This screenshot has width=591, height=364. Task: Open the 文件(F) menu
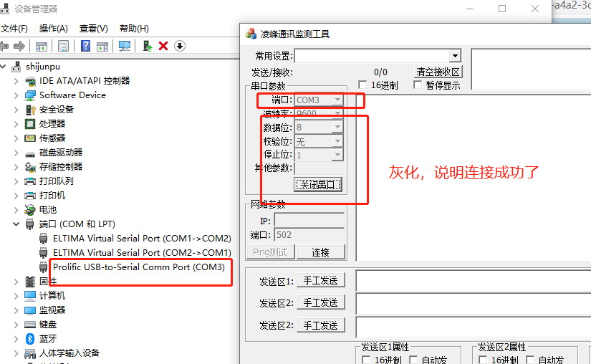point(14,29)
